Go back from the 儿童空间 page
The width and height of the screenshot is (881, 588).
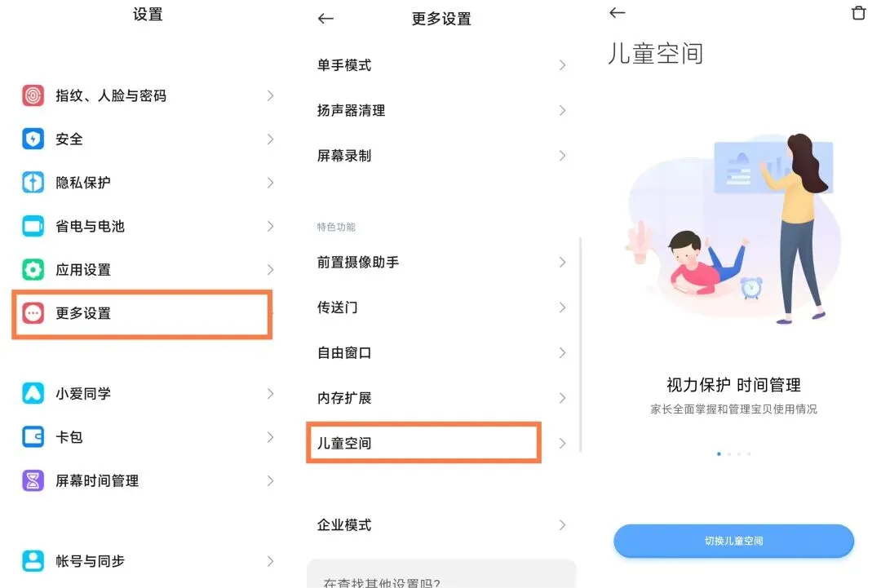coord(618,12)
